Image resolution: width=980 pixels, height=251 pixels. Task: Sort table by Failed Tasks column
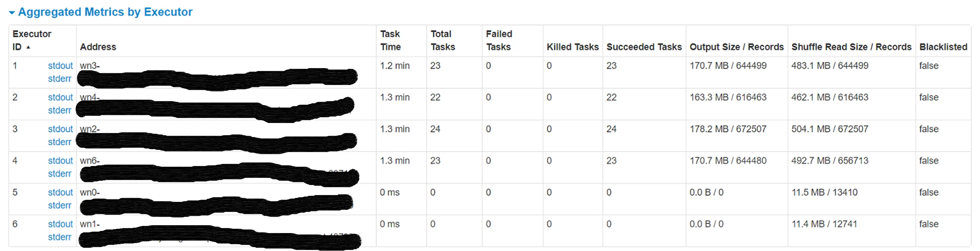tap(499, 40)
